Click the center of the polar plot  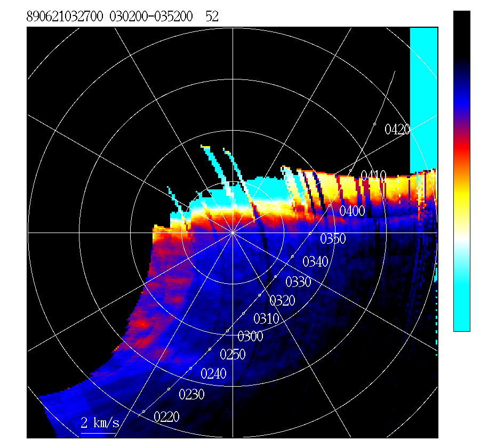point(233,233)
